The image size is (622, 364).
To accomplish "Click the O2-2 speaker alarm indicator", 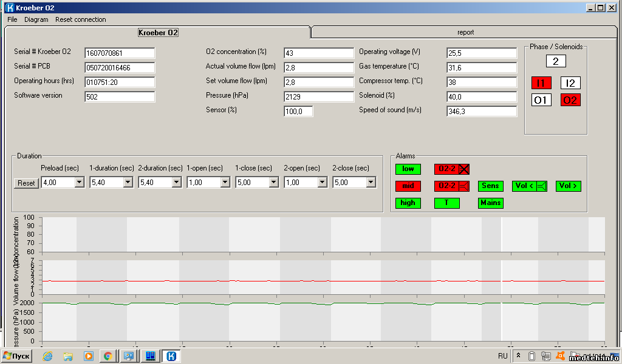I will (x=452, y=186).
